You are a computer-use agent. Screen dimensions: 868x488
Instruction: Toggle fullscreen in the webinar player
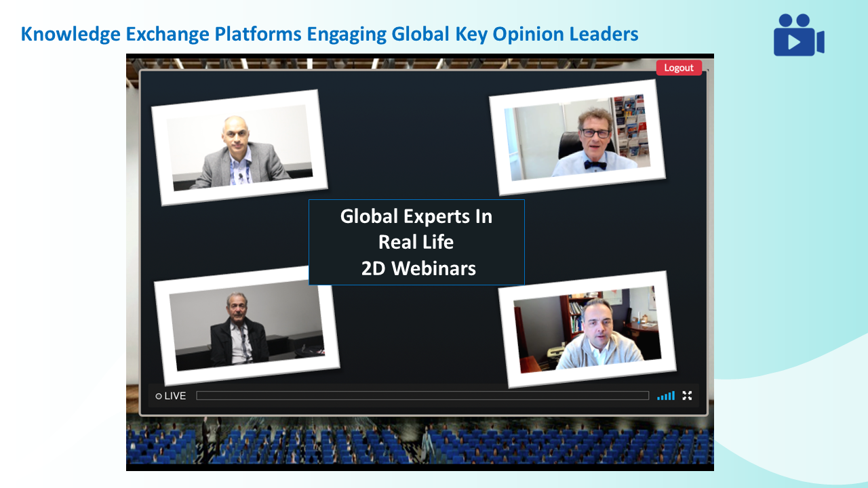(687, 396)
